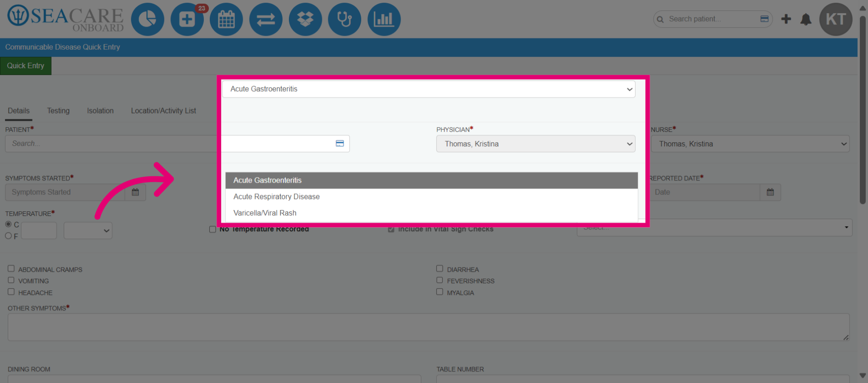Click the card icon in patient search box
Screen dimensions: 868x383
click(764, 19)
